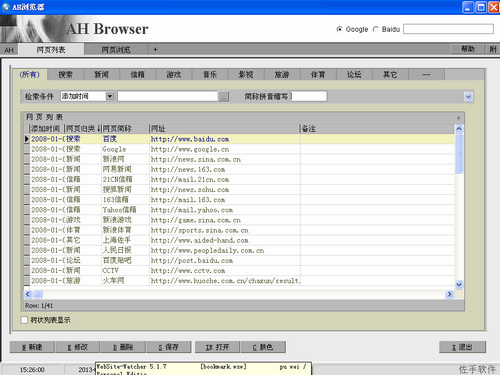The width and height of the screenshot is (500, 375).
Task: Select the 163信箱 row
Action: pyautogui.click(x=239, y=200)
